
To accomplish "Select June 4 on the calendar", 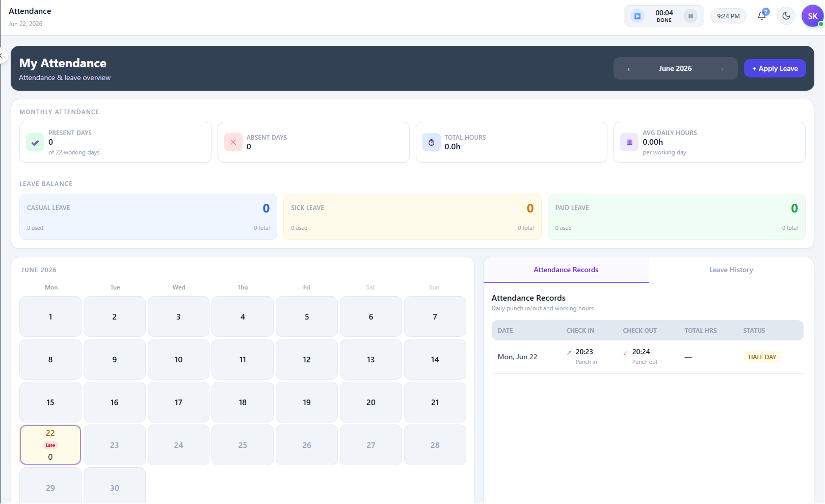I will click(243, 316).
